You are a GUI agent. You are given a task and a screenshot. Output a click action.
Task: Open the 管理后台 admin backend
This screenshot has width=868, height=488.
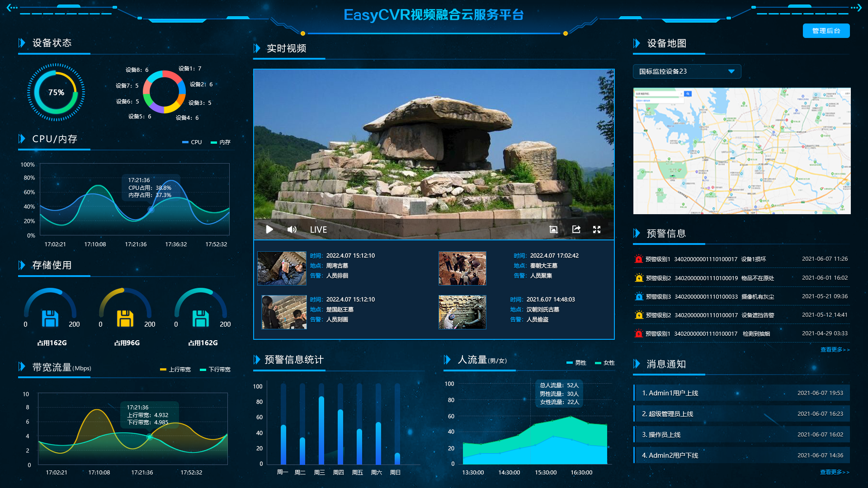pos(826,31)
